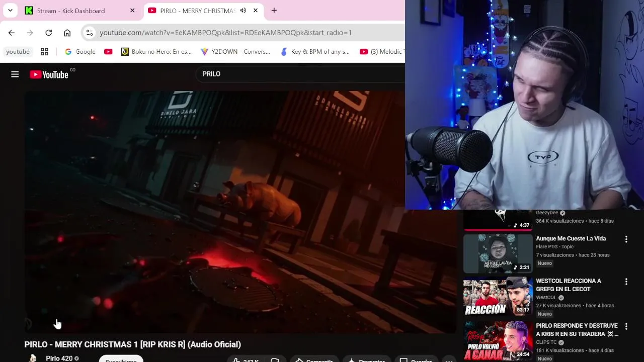Open options for WESTCOL REACCIONA video
The width and height of the screenshot is (644, 362).
point(626,282)
